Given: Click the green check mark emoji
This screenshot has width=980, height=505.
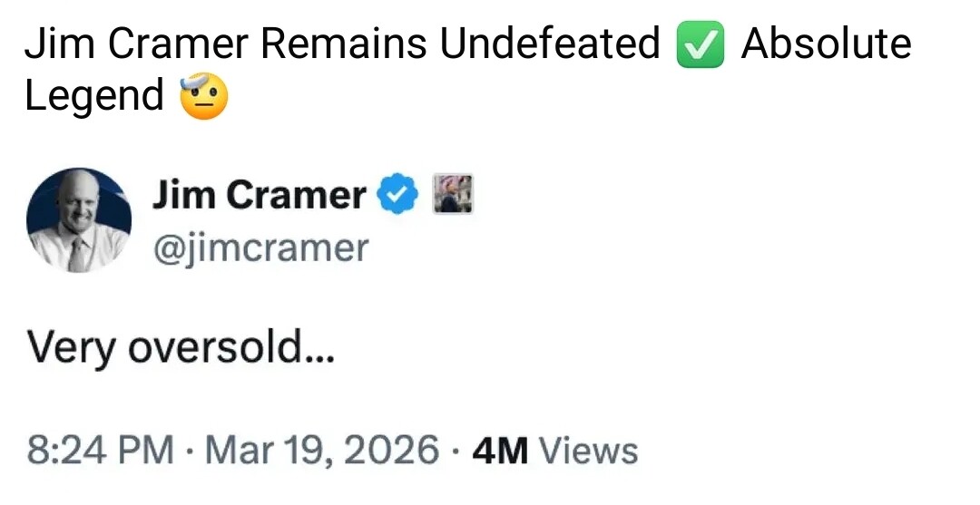Looking at the screenshot, I should (701, 45).
